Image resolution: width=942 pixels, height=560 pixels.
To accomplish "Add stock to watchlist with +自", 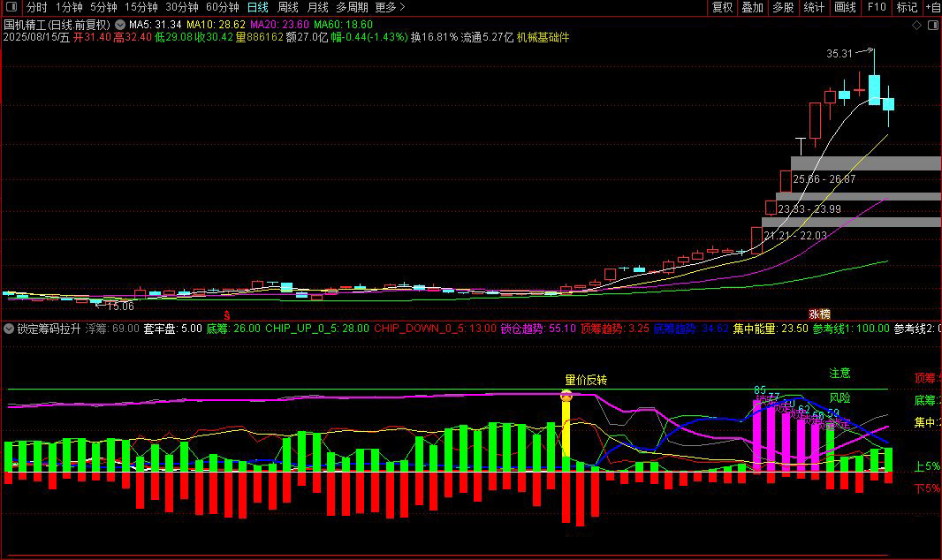I will [933, 7].
